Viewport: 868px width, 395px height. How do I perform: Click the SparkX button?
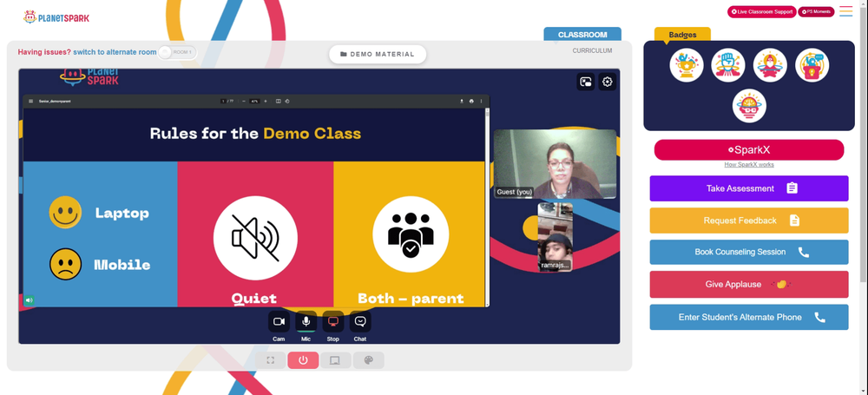(x=749, y=149)
